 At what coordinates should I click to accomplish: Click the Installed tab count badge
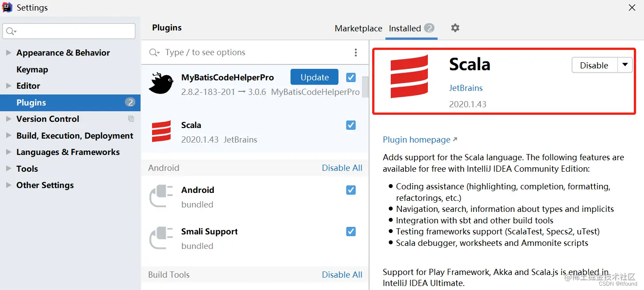coord(429,28)
